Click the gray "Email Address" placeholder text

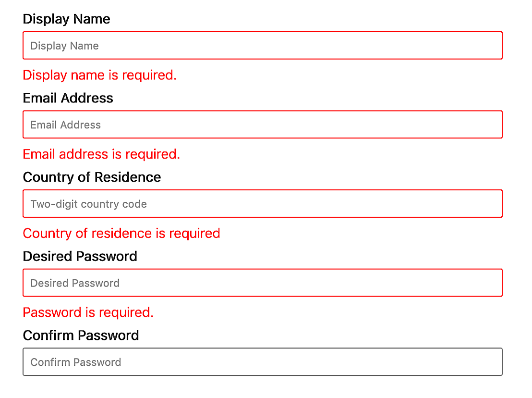[66, 125]
